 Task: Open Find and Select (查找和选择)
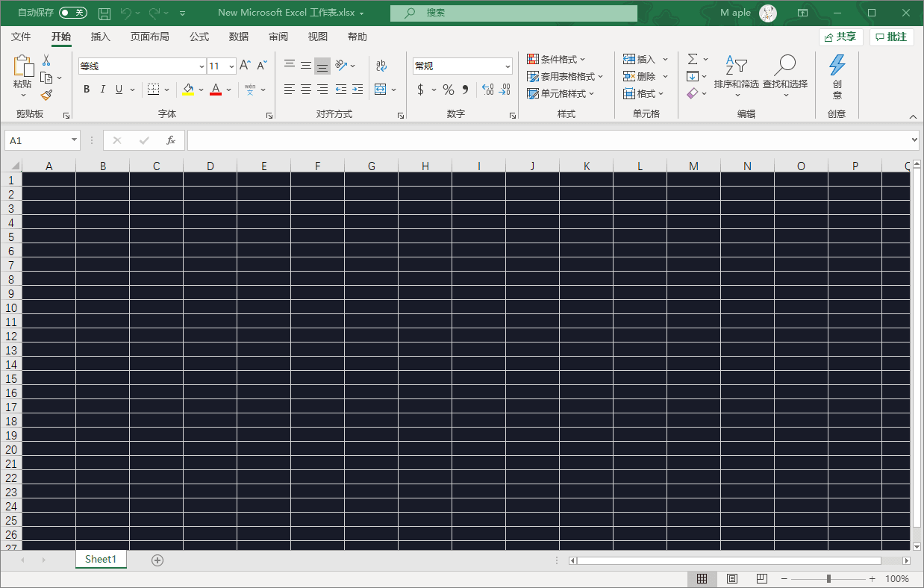coord(785,76)
